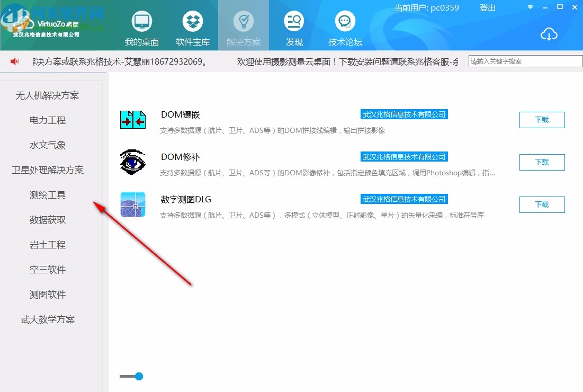583x392 pixels.
Task: Click the 数字测图DLG globe icon
Action: coord(132,204)
